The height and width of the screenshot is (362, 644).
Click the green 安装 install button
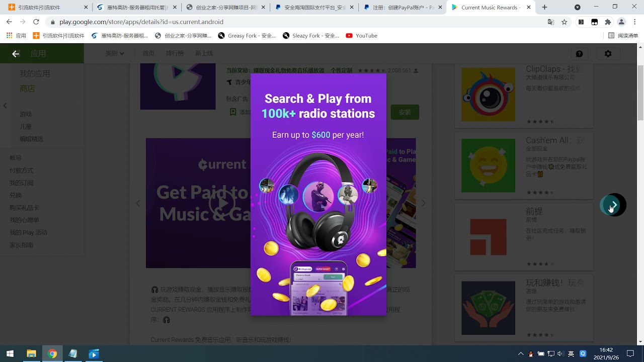click(x=405, y=112)
